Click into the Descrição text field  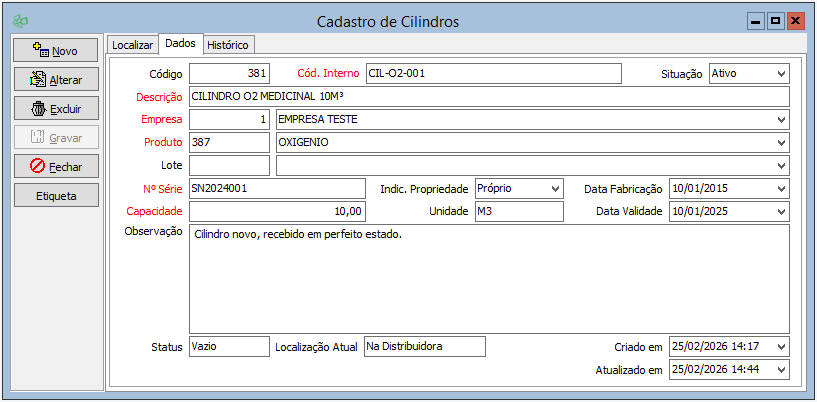488,96
